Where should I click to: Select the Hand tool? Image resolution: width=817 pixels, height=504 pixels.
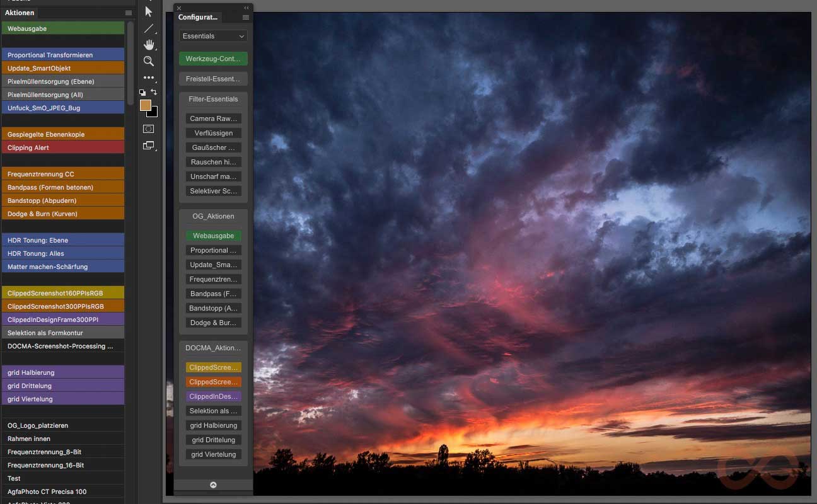tap(149, 45)
